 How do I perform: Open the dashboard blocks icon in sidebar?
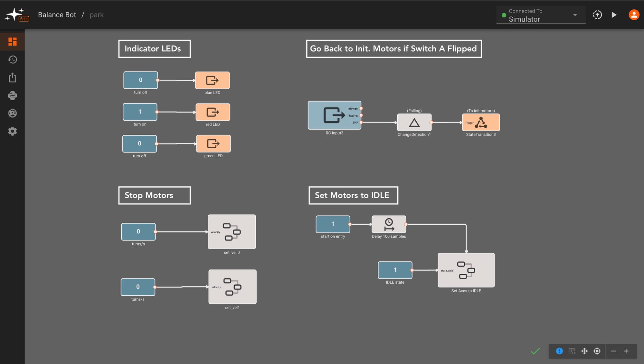click(x=12, y=42)
